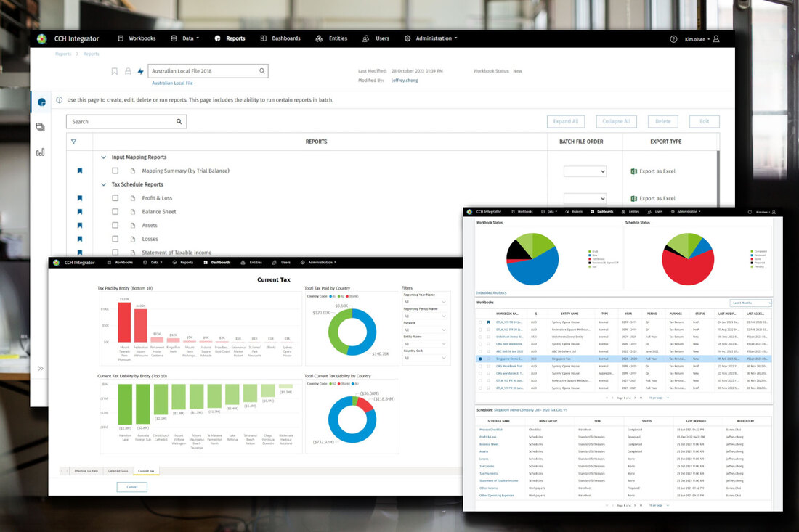Click the bookmark icon beside the report search field
The height and width of the screenshot is (532, 799).
(x=114, y=70)
